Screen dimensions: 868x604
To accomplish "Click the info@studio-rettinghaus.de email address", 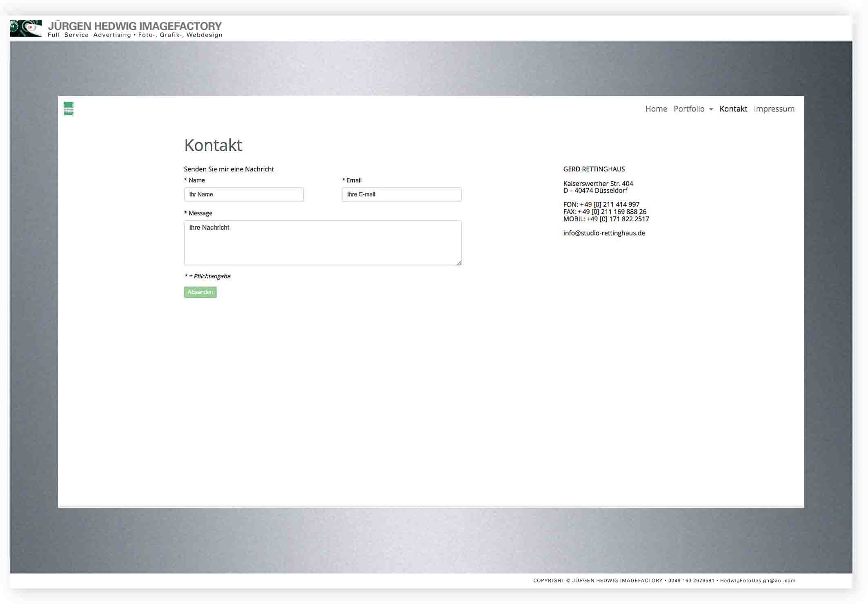I will coord(604,233).
